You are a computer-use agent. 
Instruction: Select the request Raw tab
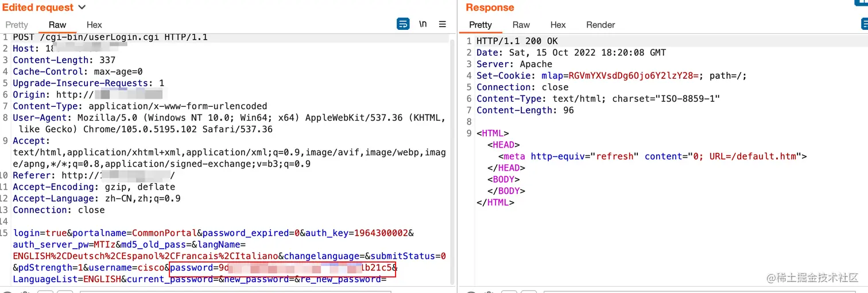coord(57,25)
